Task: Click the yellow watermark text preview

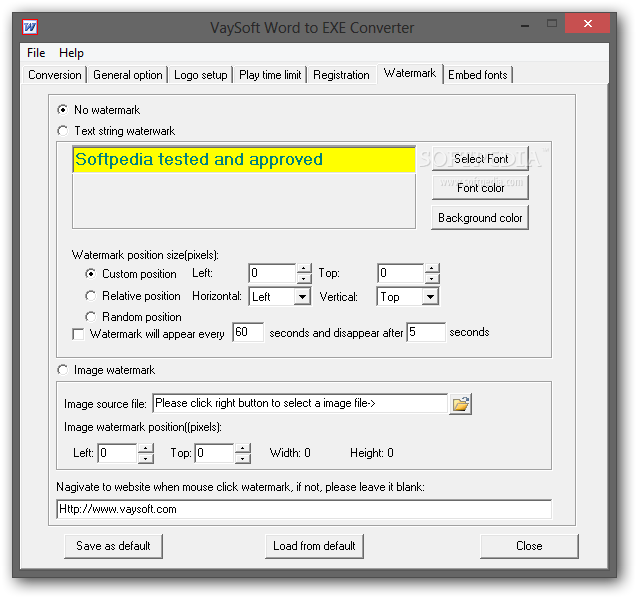Action: (244, 160)
